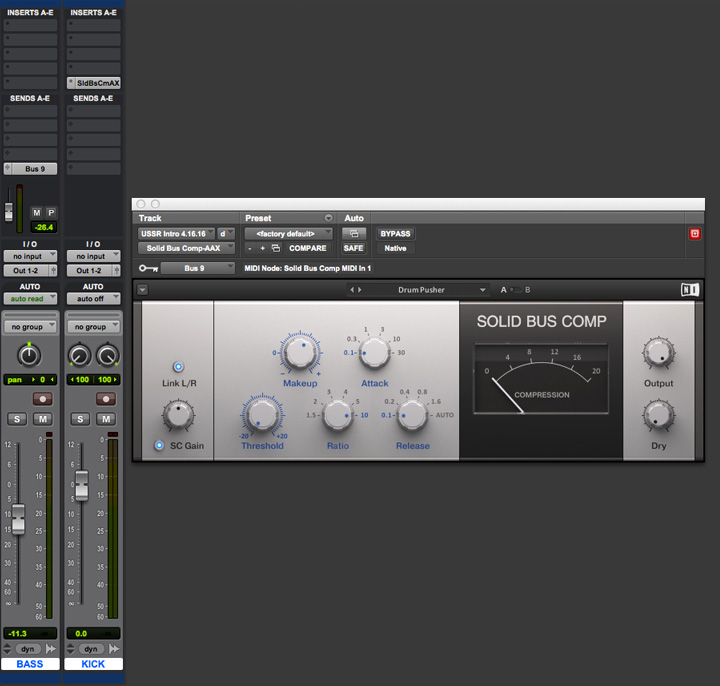Click previous preset arrow beside Drum Pusher

pyautogui.click(x=352, y=290)
